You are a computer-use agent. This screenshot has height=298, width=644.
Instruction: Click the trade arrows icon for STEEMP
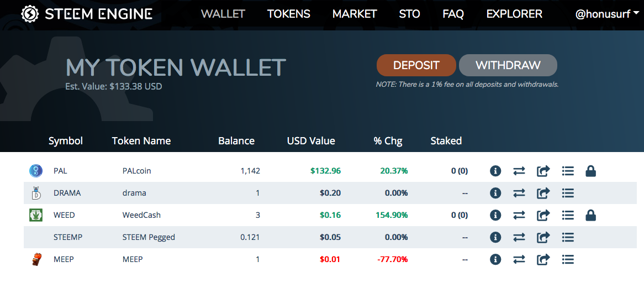coord(519,237)
